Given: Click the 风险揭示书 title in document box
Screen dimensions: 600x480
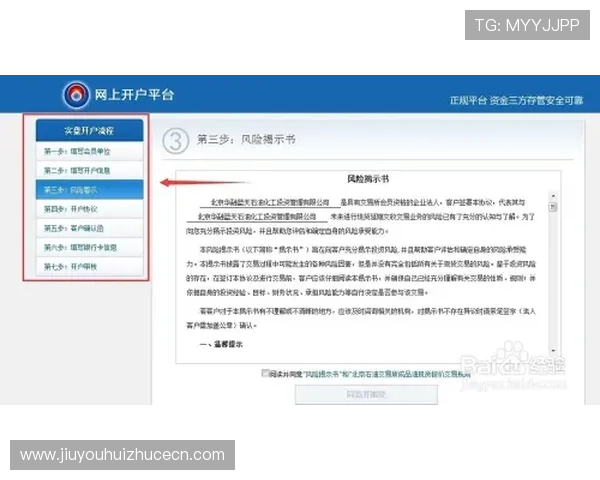Looking at the screenshot, I should 368,179.
